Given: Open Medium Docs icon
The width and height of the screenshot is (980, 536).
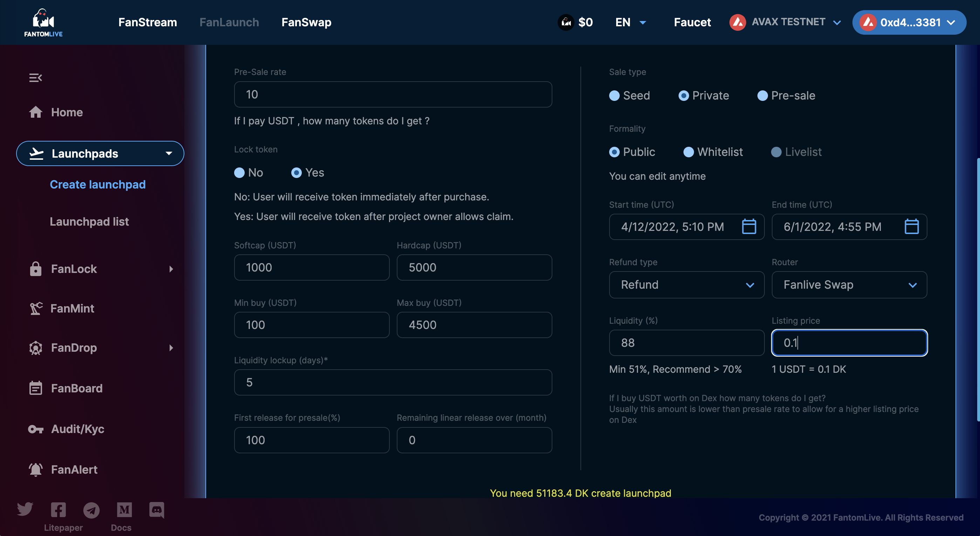Looking at the screenshot, I should (124, 510).
